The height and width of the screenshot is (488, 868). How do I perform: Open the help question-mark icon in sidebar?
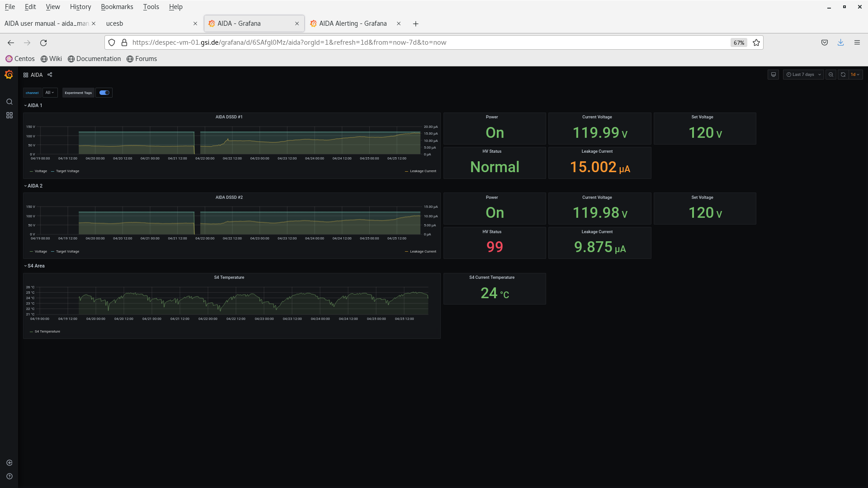pos(9,476)
